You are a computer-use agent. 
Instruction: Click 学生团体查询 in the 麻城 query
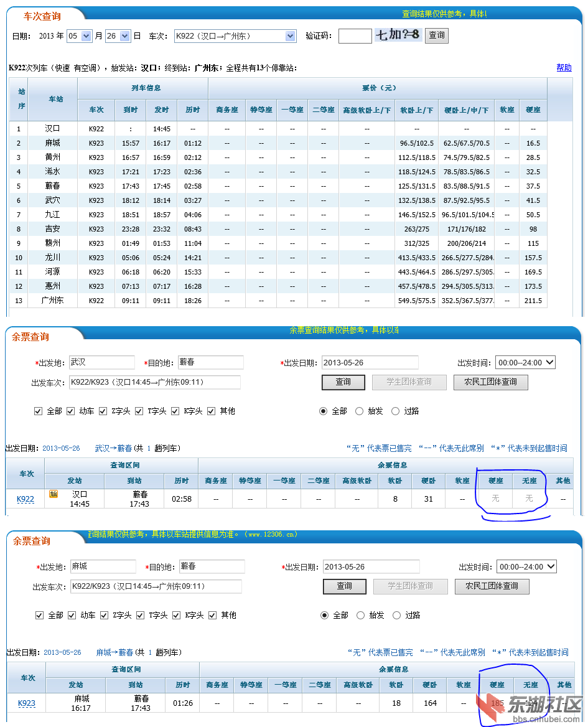point(411,586)
